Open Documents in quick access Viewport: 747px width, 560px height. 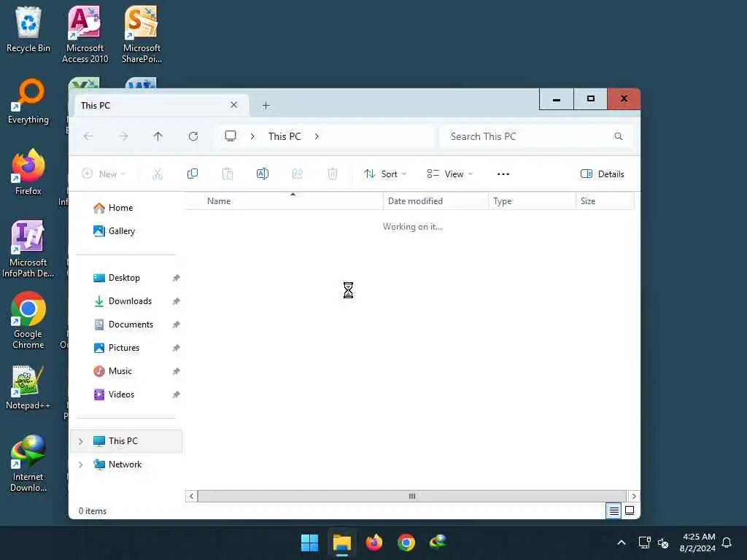[123, 324]
